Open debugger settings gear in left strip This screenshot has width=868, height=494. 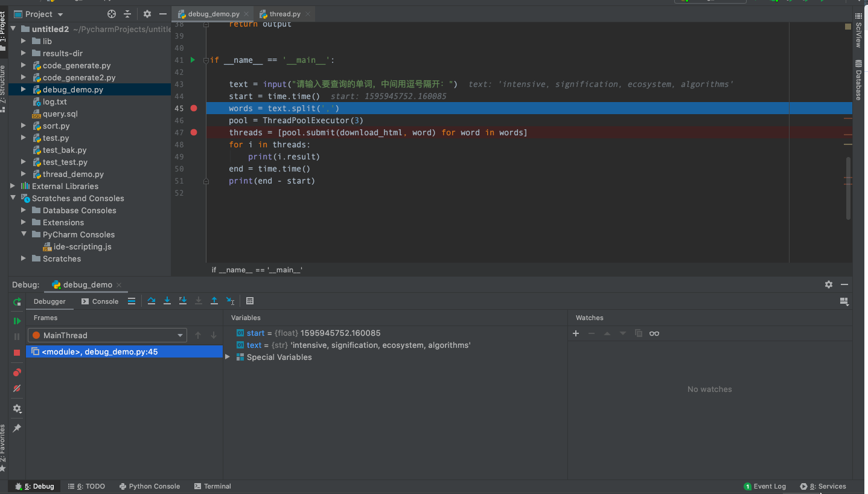[x=17, y=409]
